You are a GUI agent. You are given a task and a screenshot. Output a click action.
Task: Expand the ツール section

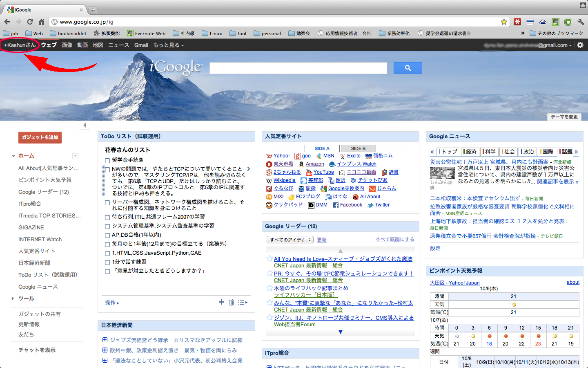tap(13, 298)
